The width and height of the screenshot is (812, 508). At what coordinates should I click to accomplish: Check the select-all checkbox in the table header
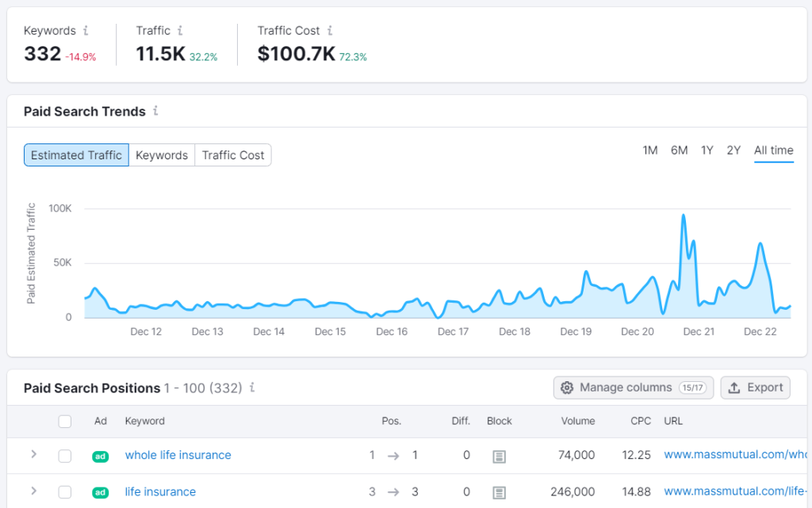[x=64, y=421]
